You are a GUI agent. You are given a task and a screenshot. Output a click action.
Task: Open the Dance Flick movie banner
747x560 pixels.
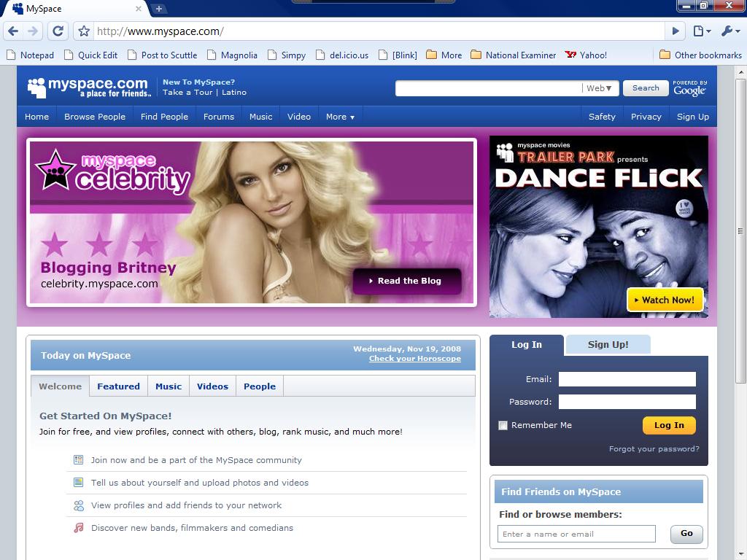pos(598,227)
